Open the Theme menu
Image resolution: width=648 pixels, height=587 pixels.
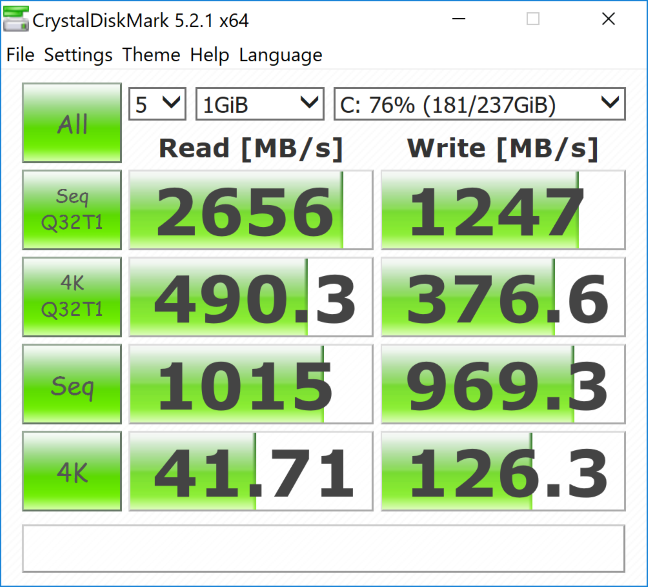[x=151, y=55]
